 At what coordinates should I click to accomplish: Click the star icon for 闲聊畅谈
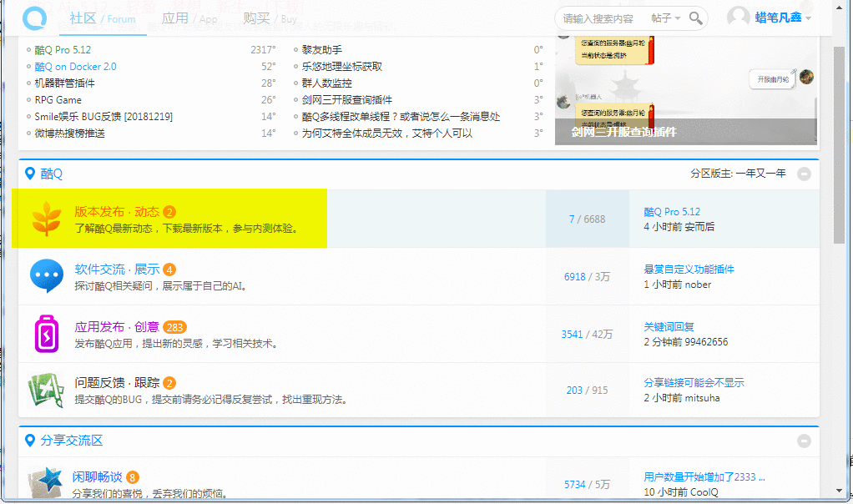coord(46,483)
